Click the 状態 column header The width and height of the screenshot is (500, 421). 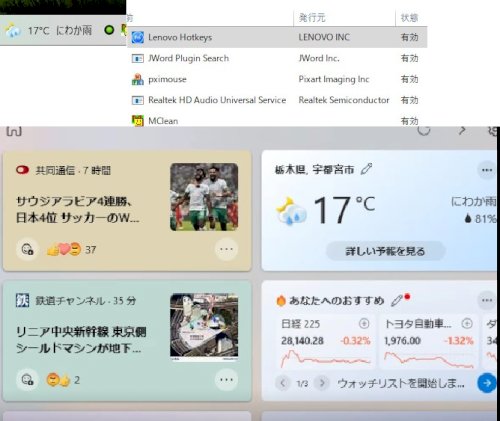pyautogui.click(x=409, y=18)
